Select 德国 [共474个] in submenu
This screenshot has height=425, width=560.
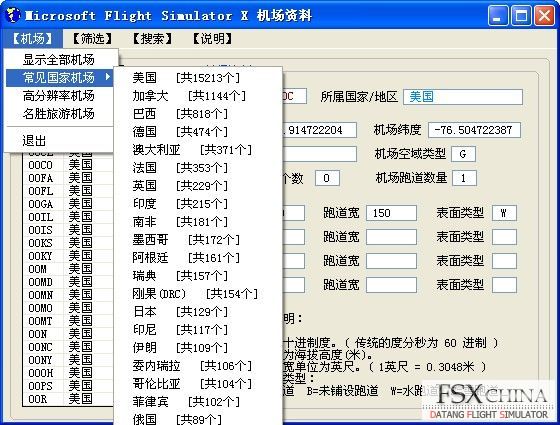[198, 132]
